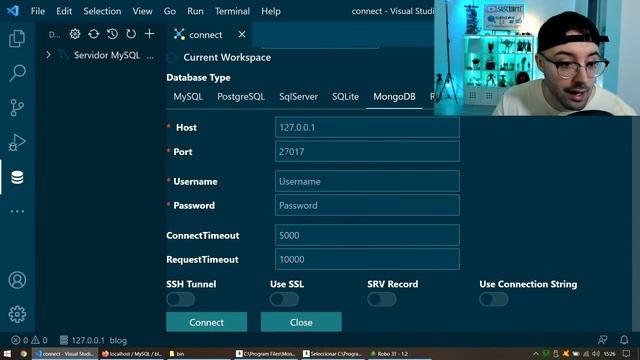Open the Terminal menu
This screenshot has width=640, height=360.
(x=232, y=11)
